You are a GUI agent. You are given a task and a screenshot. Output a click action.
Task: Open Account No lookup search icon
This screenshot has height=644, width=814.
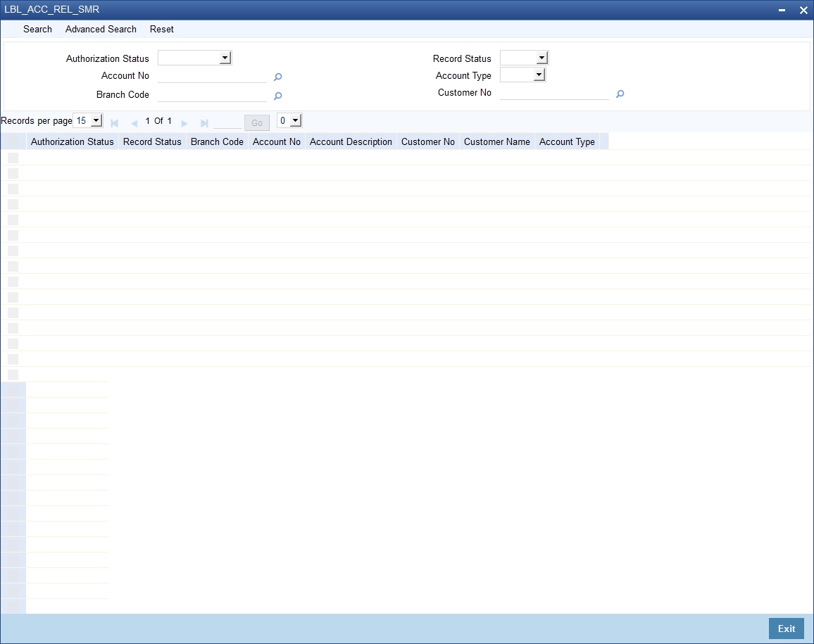(x=277, y=77)
